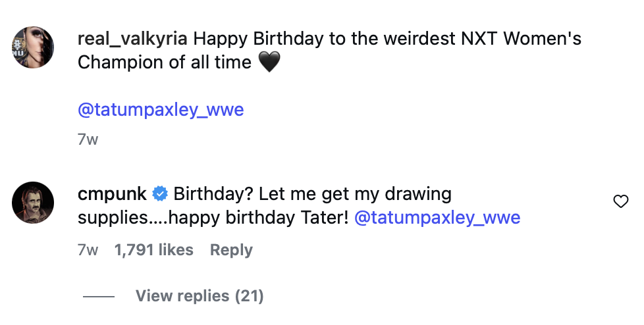
Task: Follow @tatumpaxley_wwe mention in cmpunk's comment
Action: click(437, 217)
